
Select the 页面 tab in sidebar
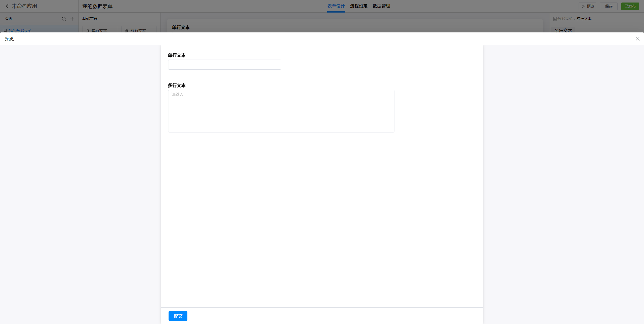[9, 19]
